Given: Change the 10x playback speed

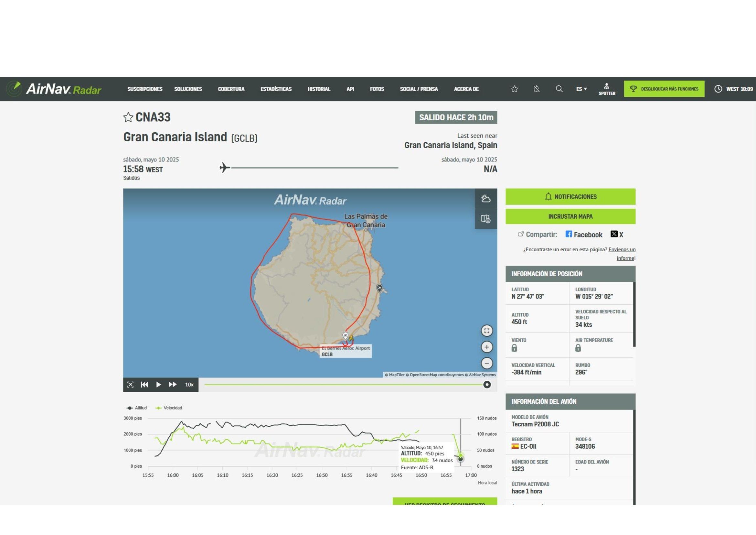Looking at the screenshot, I should tap(189, 385).
